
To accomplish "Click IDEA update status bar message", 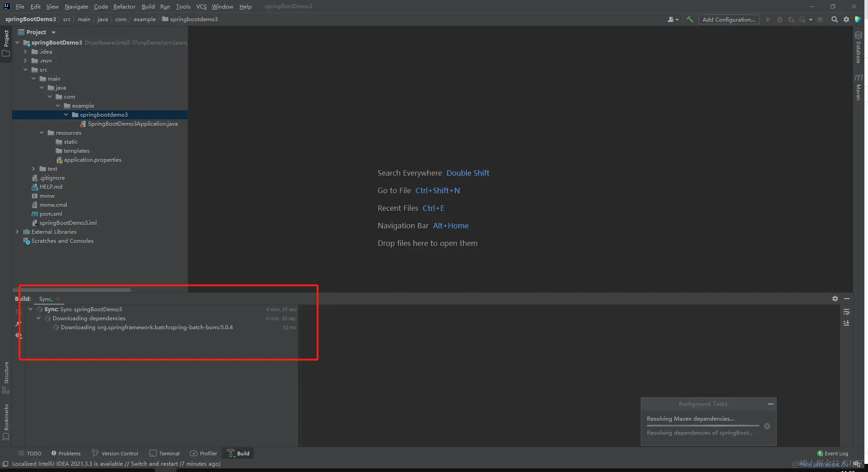I will pyautogui.click(x=116, y=464).
